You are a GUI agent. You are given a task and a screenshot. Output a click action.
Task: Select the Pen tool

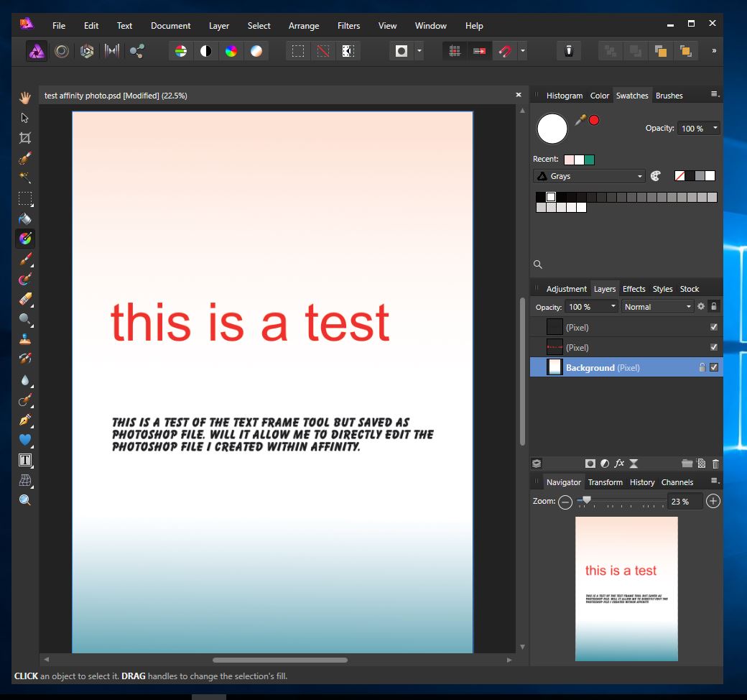tap(24, 420)
